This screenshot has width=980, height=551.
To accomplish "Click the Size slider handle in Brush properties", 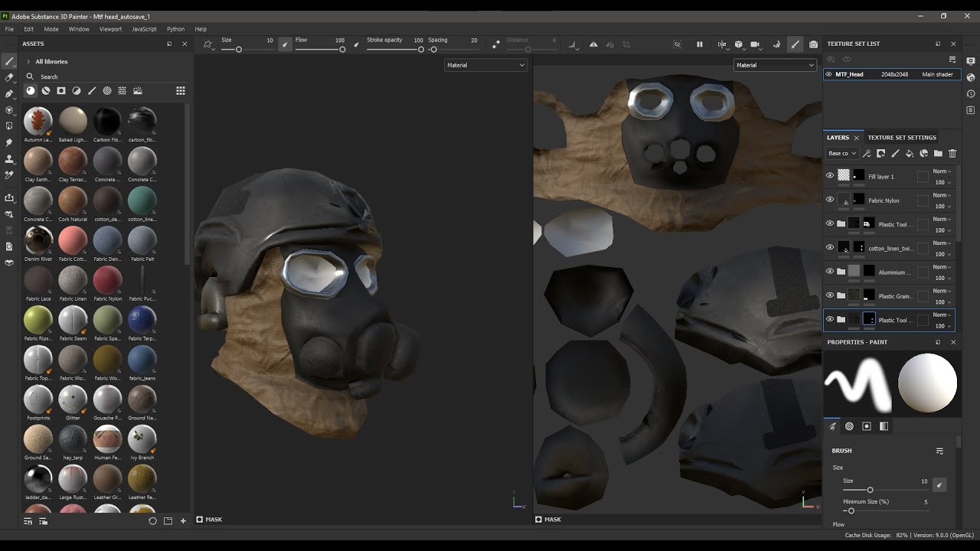I will coord(870,490).
